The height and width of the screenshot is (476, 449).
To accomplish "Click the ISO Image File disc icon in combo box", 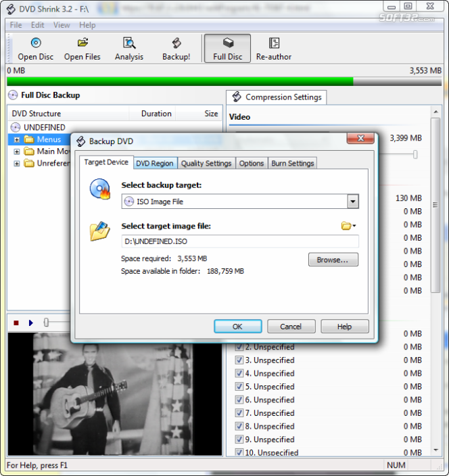I will [x=129, y=201].
